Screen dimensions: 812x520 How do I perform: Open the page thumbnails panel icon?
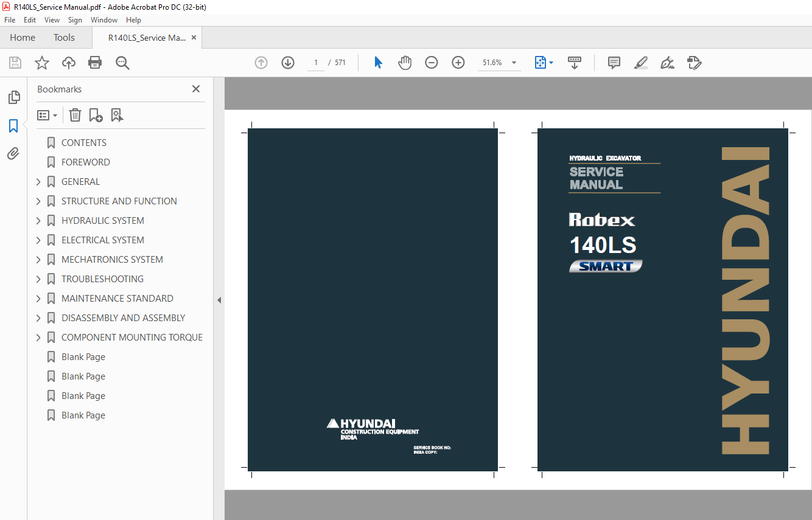point(13,97)
